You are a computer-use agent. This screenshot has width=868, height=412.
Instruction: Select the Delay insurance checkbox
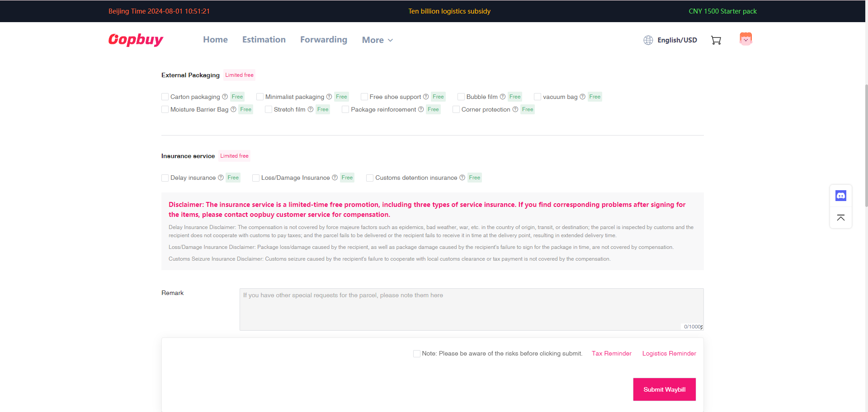coord(165,178)
